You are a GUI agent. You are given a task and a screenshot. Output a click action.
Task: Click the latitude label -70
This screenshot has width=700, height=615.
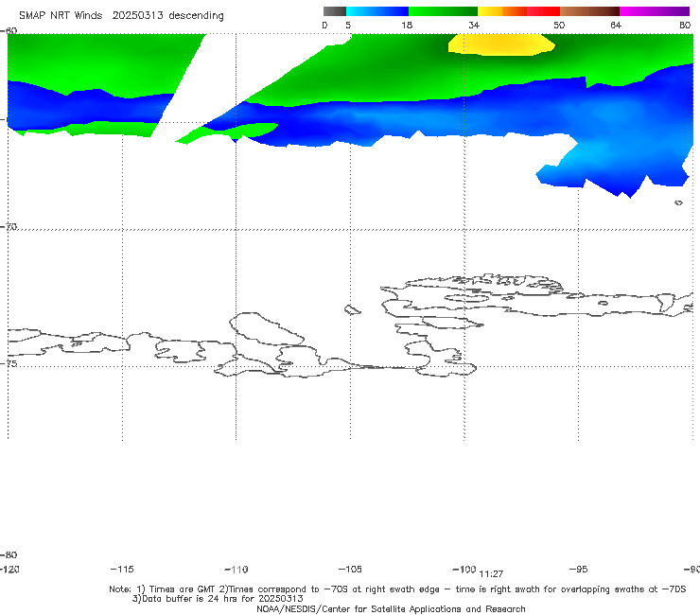click(9, 227)
